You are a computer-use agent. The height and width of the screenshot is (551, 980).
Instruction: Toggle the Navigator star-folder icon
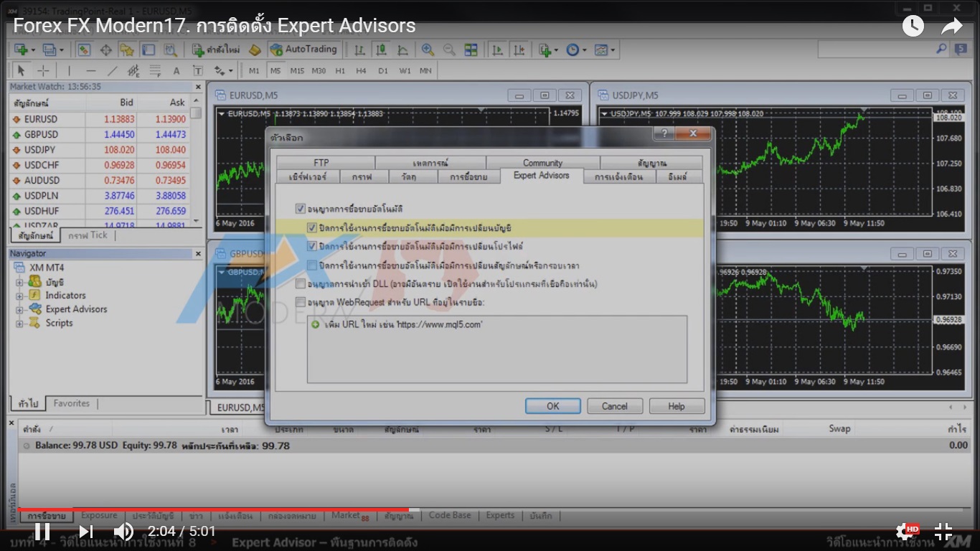point(127,50)
